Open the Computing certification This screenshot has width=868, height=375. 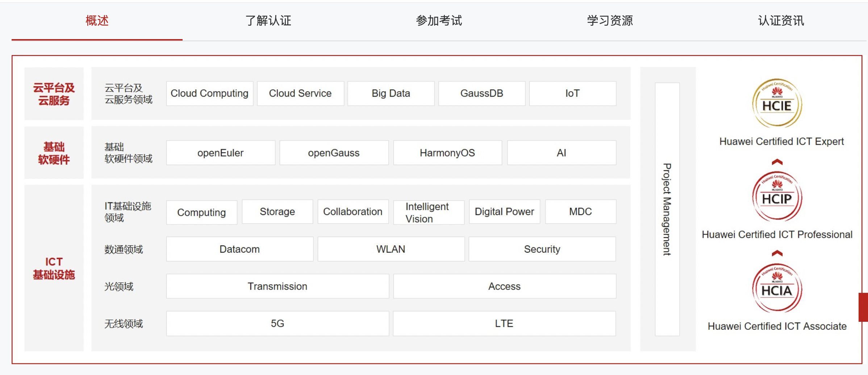202,212
